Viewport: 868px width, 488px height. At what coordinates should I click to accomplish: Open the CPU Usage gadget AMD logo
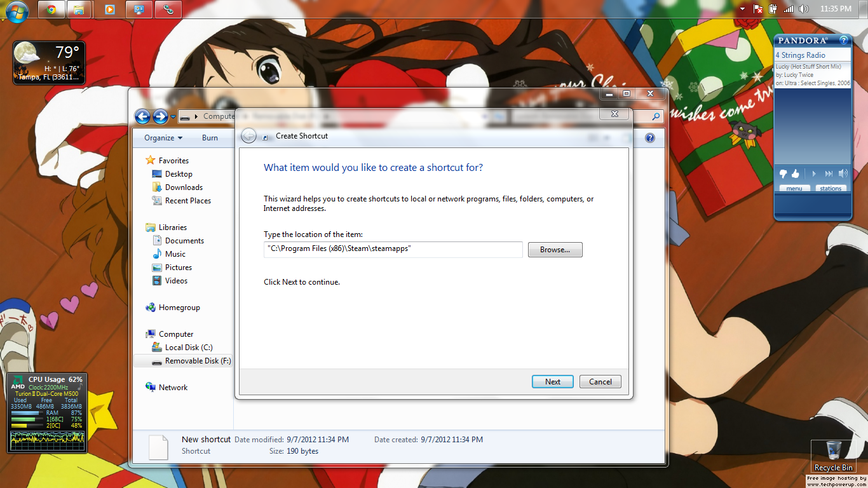pos(18,383)
